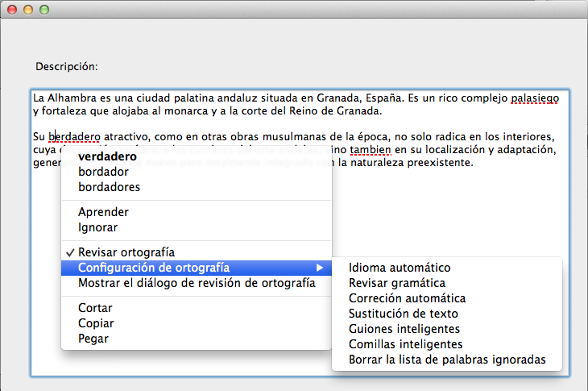Screen dimensions: 588x391
Task: Click Aprender to learn the word
Action: tap(103, 212)
